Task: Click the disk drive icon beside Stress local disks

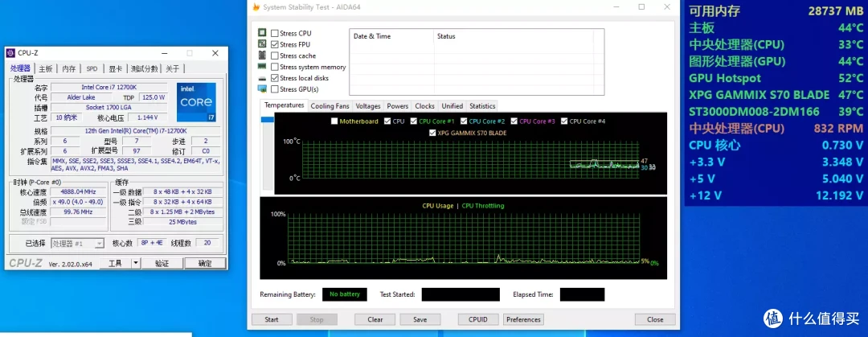Action: 262,78
